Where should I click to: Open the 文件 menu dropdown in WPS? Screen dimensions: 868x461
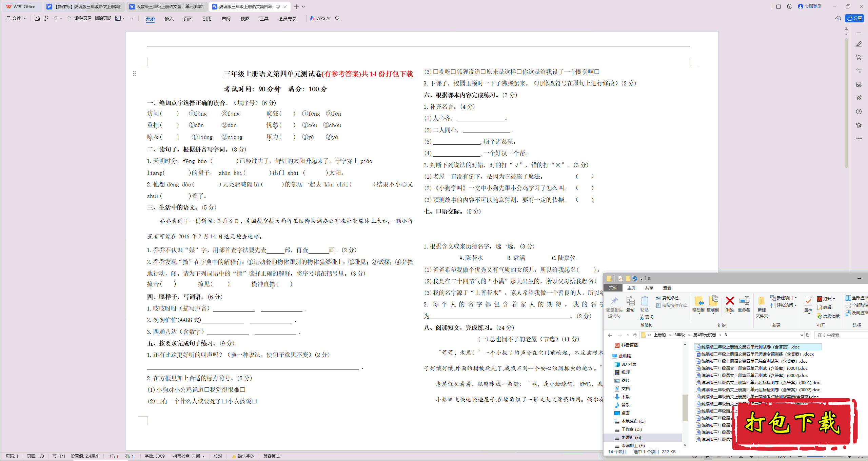click(16, 18)
